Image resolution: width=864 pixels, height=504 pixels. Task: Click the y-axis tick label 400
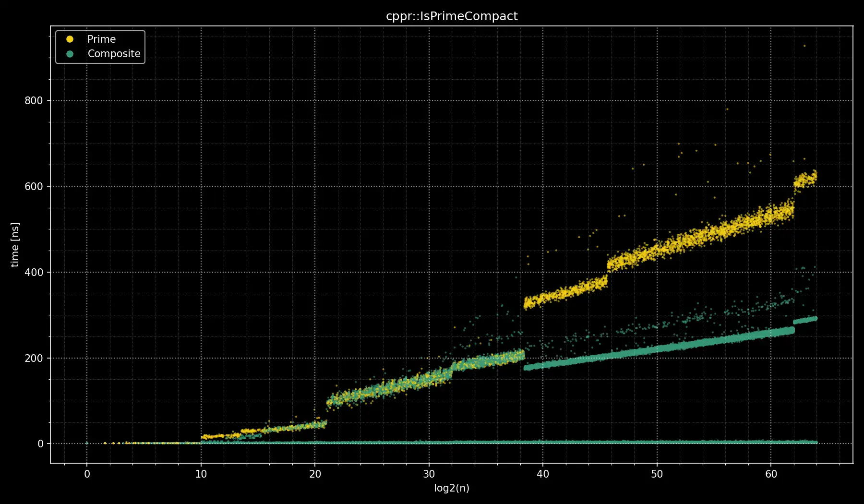click(x=34, y=272)
